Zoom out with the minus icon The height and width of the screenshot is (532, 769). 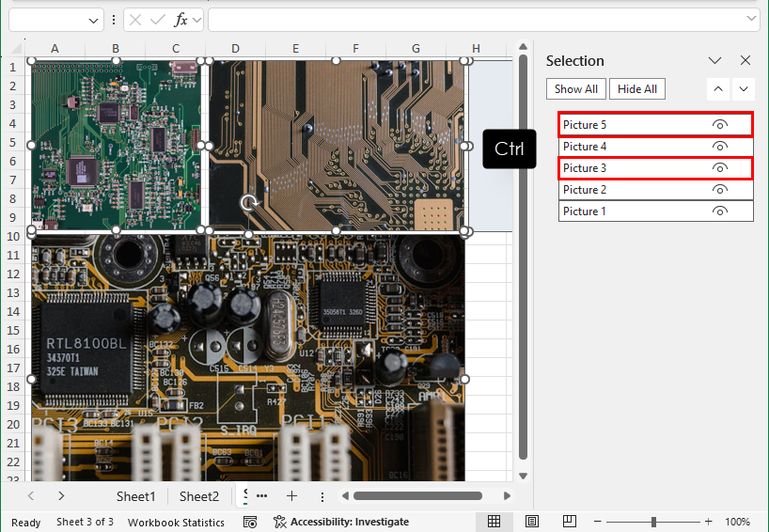pyautogui.click(x=597, y=522)
